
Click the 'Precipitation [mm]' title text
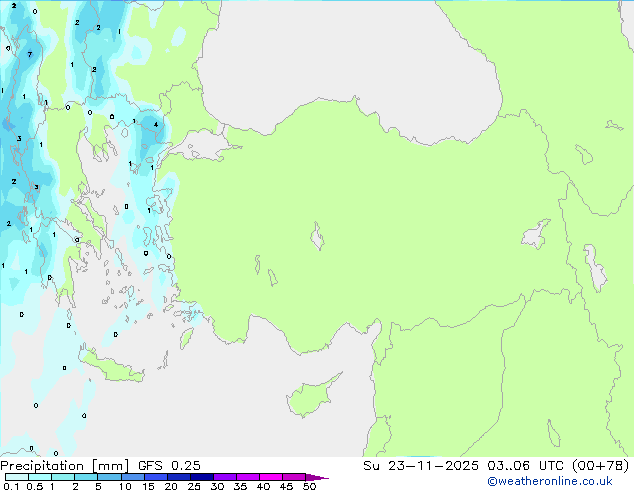65,466
